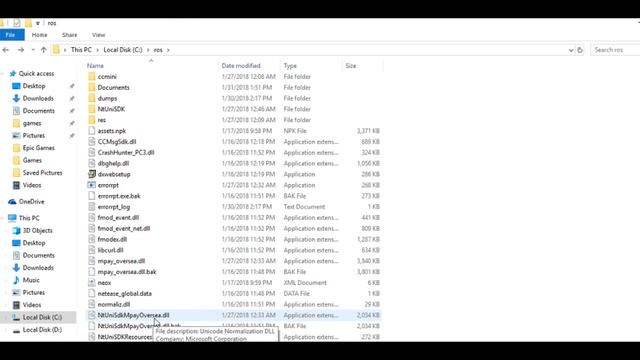Image resolution: width=640 pixels, height=360 pixels.
Task: Click the normaliz.dll file icon
Action: (92, 304)
